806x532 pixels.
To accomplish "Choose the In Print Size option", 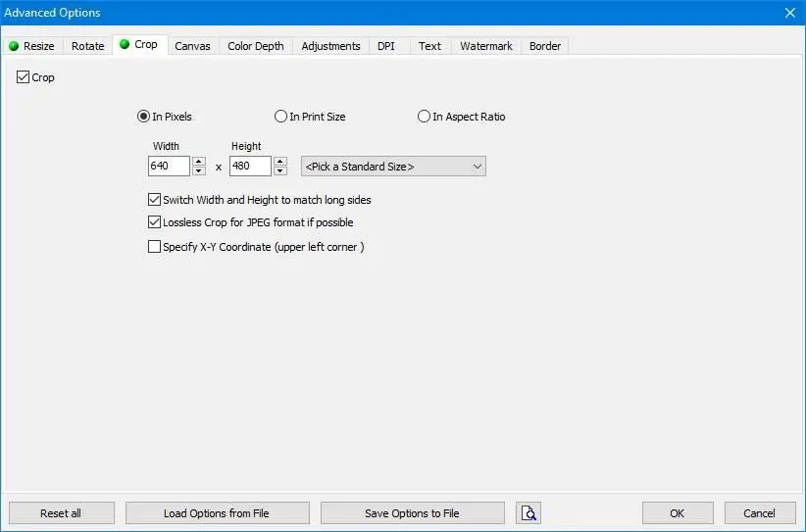I will point(280,117).
